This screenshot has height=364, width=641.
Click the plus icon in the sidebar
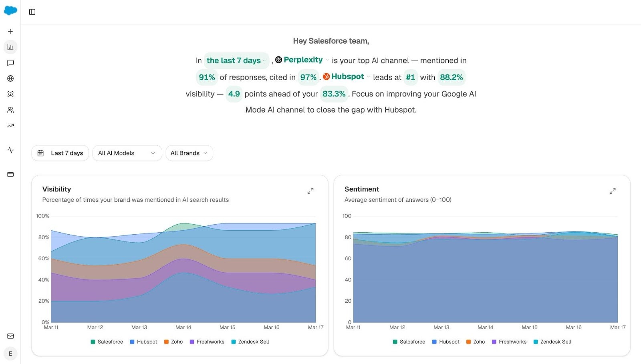10,31
